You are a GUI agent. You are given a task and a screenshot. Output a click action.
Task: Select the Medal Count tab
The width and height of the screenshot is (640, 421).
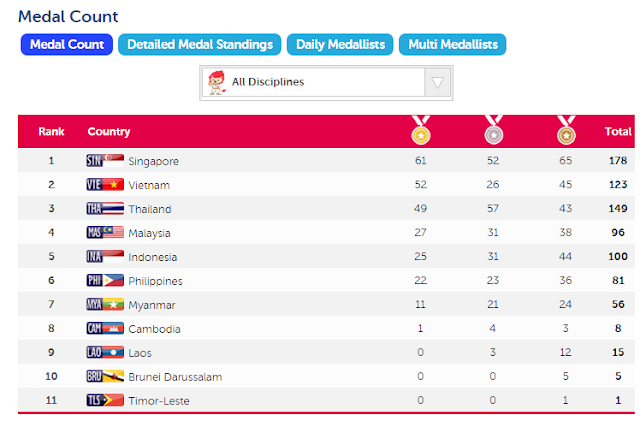pyautogui.click(x=67, y=45)
